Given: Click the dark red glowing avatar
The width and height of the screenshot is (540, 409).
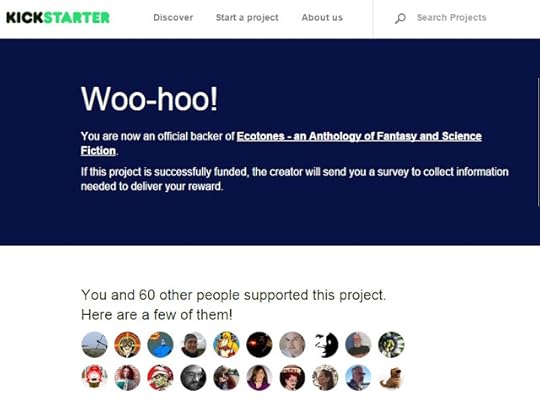Looking at the screenshot, I should (x=259, y=345).
